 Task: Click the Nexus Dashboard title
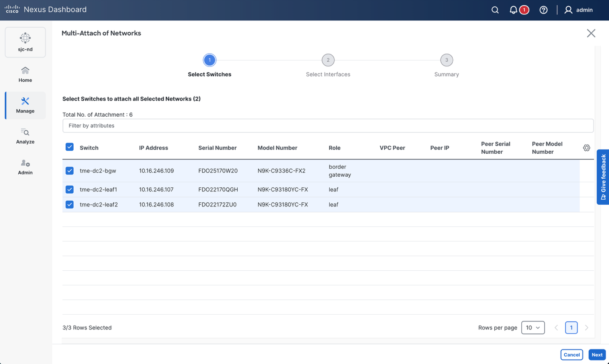click(55, 9)
